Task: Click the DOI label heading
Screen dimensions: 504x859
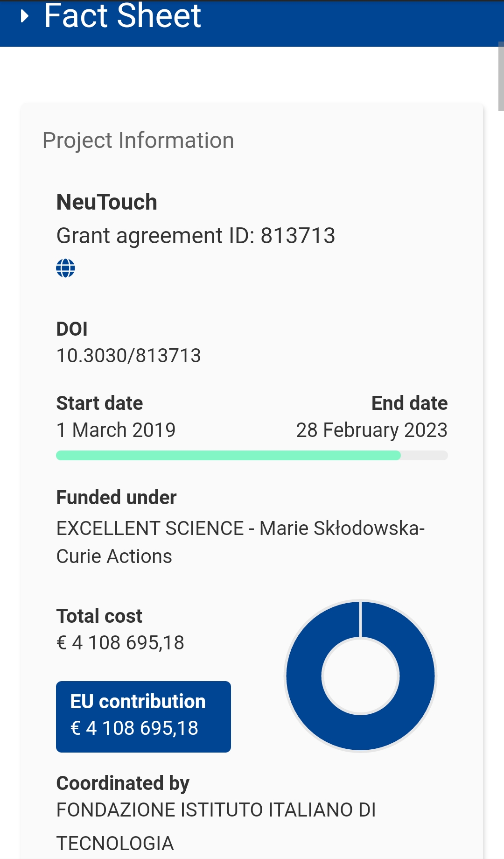Action: coord(72,329)
